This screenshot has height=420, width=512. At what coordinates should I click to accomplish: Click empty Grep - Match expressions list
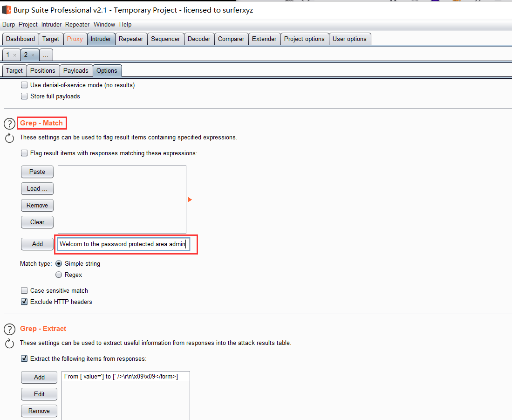pyautogui.click(x=122, y=200)
